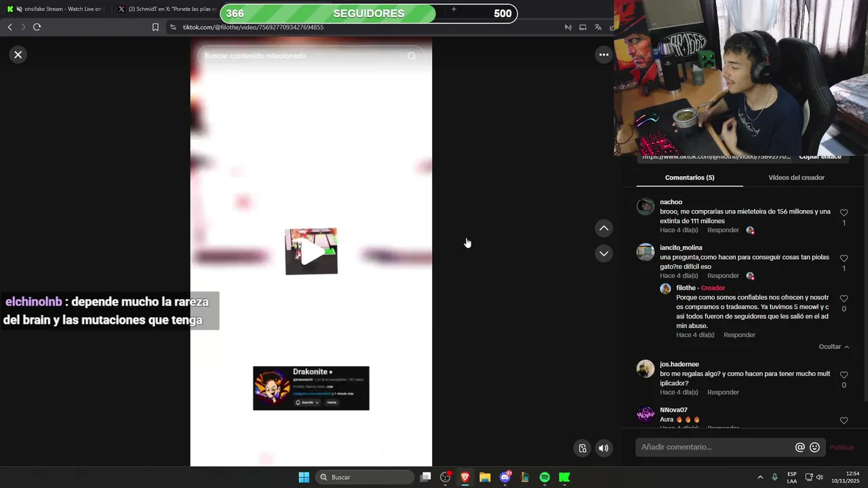868x488 pixels.
Task: Open Task View on the taskbar
Action: (x=425, y=477)
